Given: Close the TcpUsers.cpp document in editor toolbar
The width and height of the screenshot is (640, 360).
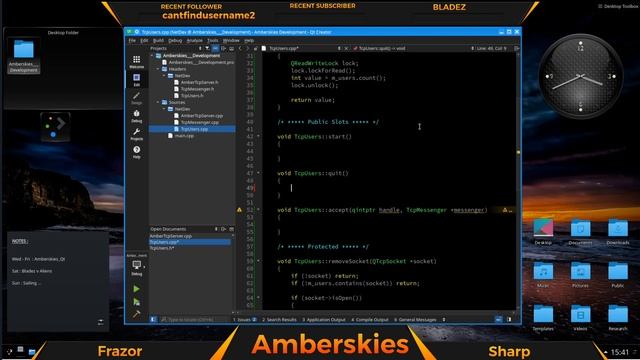Looking at the screenshot, I should (346, 48).
